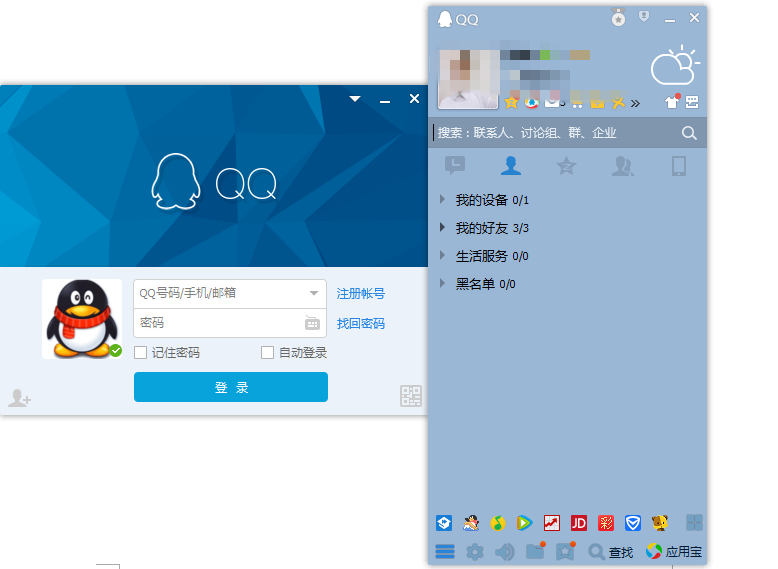Launch Tencent Video play icon
The image size is (778, 569).
(x=524, y=522)
